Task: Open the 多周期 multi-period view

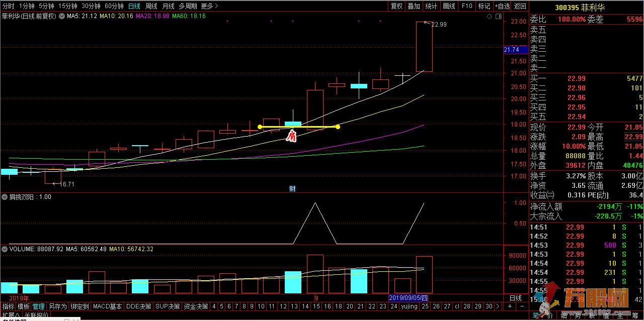Action: 188,6
